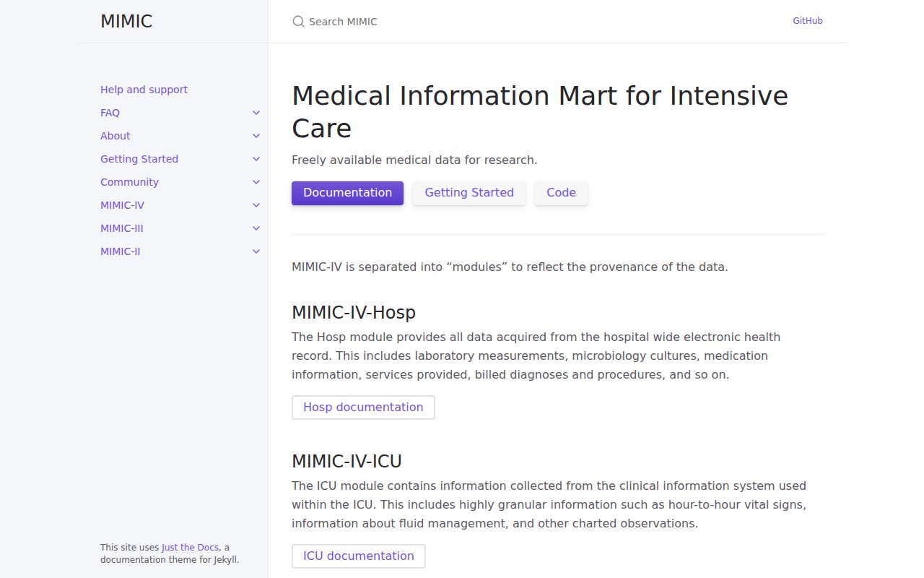Screen dimensions: 924x578
Task: Open the ICU documentation button
Action: [x=359, y=556]
